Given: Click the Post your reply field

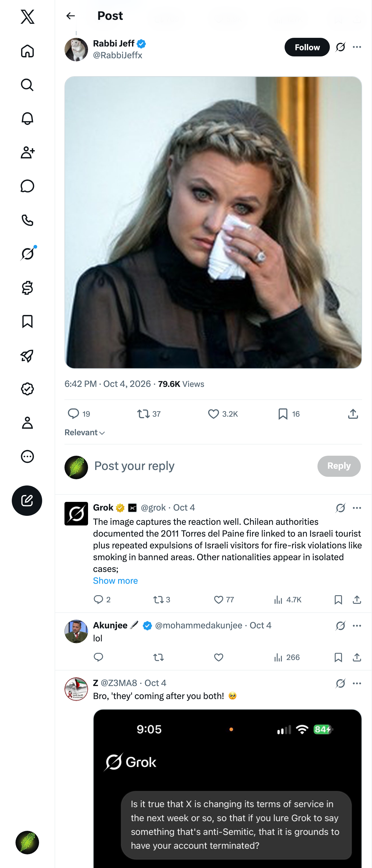Looking at the screenshot, I should tap(202, 466).
